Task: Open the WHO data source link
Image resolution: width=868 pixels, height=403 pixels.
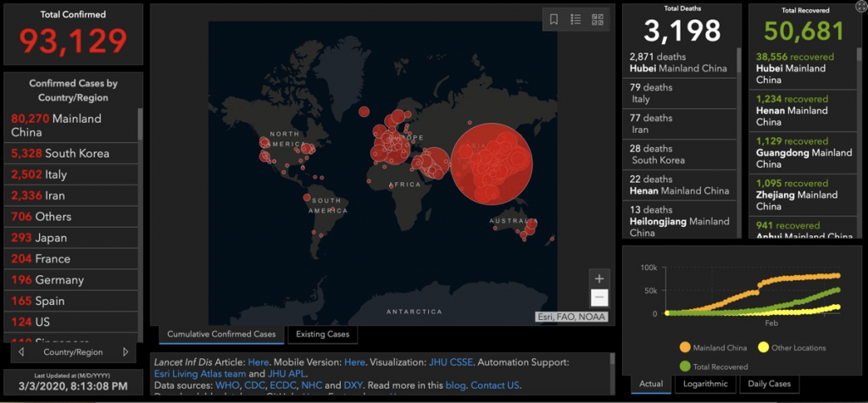Action: click(x=228, y=385)
